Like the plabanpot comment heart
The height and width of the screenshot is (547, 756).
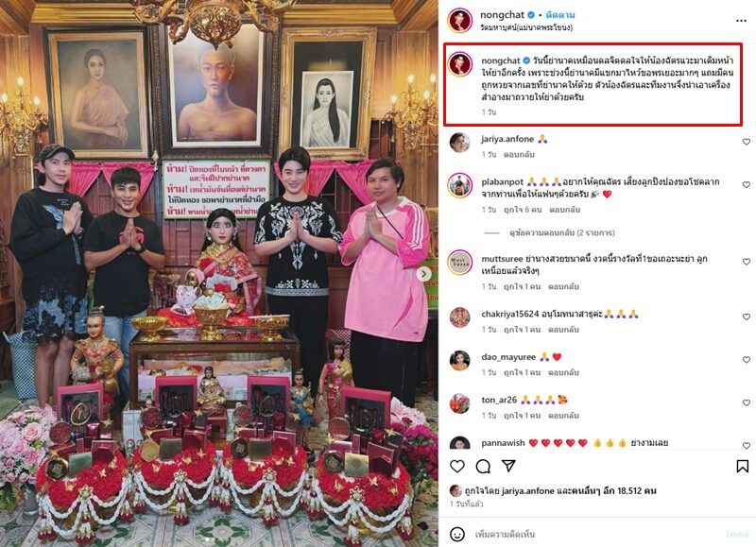coord(747,184)
